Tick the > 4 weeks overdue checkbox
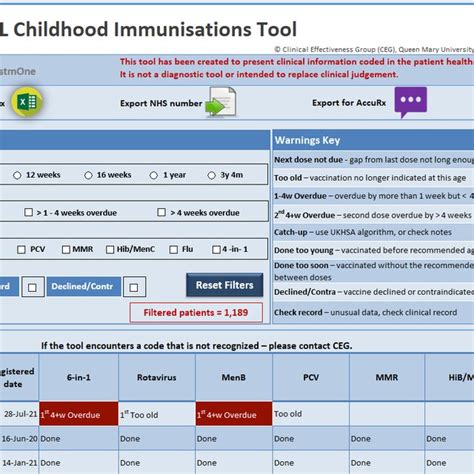Viewport: 474px width, 474px height. pos(161,212)
